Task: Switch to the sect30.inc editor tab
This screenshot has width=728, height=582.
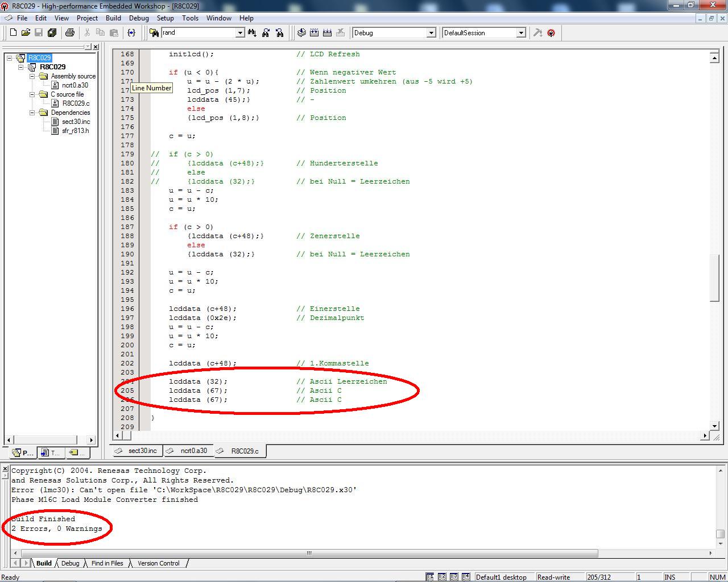Action: click(x=137, y=451)
